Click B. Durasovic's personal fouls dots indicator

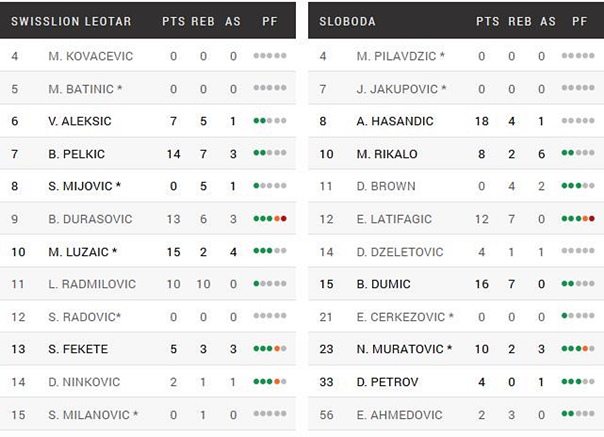tap(270, 218)
